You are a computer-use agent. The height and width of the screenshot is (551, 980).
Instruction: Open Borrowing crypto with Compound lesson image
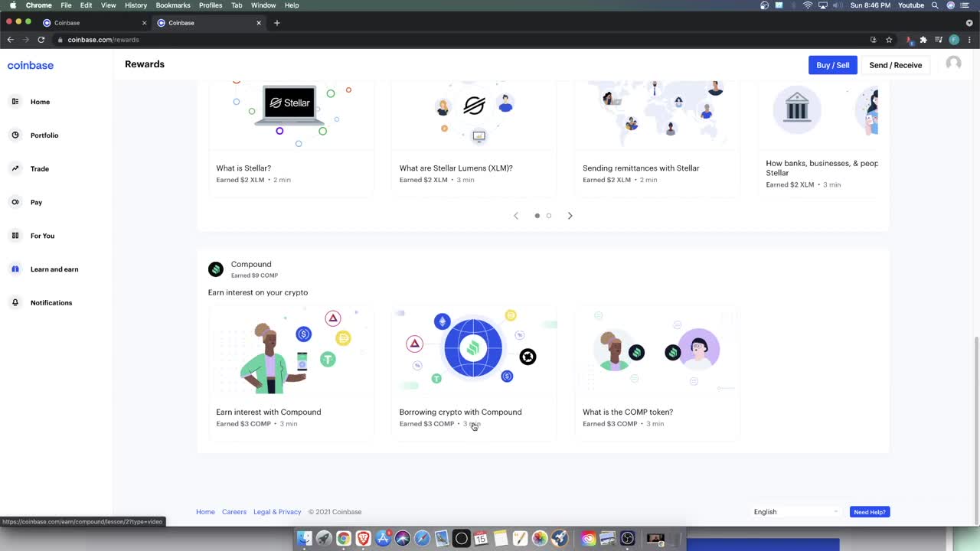tap(474, 352)
